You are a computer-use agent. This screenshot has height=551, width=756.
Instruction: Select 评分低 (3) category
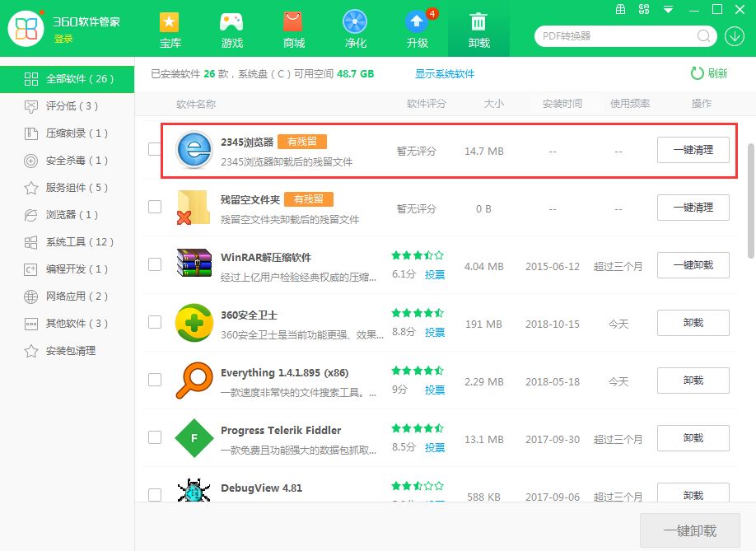[67, 106]
